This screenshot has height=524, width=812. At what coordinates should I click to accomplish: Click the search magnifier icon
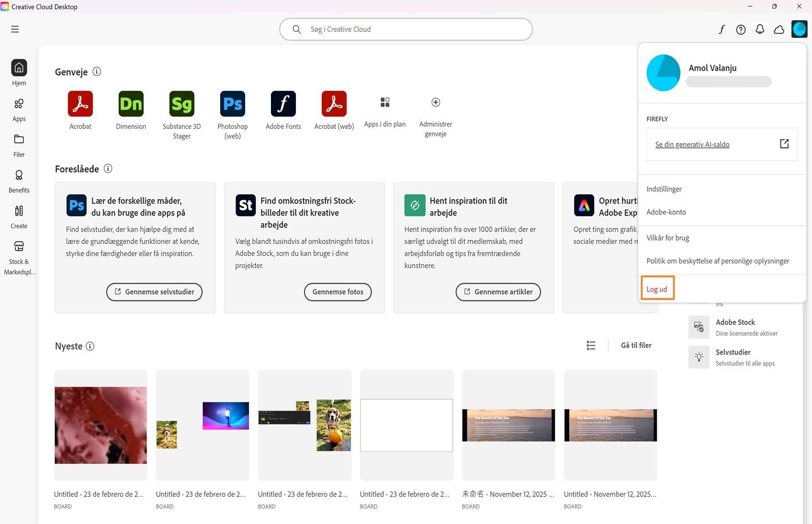[x=297, y=29]
